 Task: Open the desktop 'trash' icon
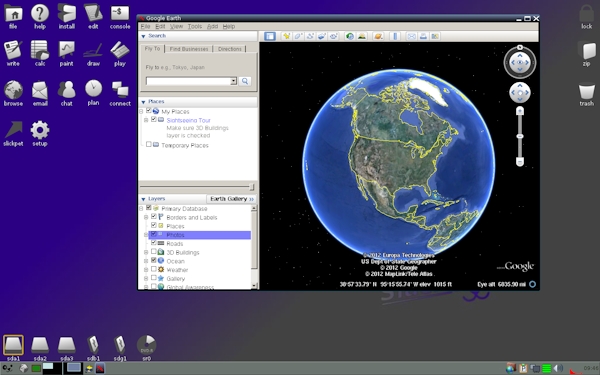click(x=586, y=95)
